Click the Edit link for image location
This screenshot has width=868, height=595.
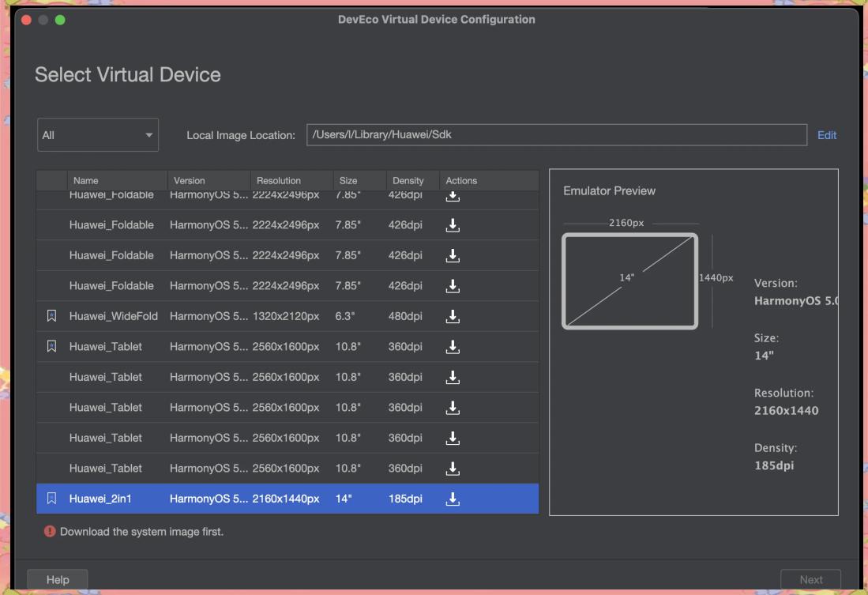(826, 135)
